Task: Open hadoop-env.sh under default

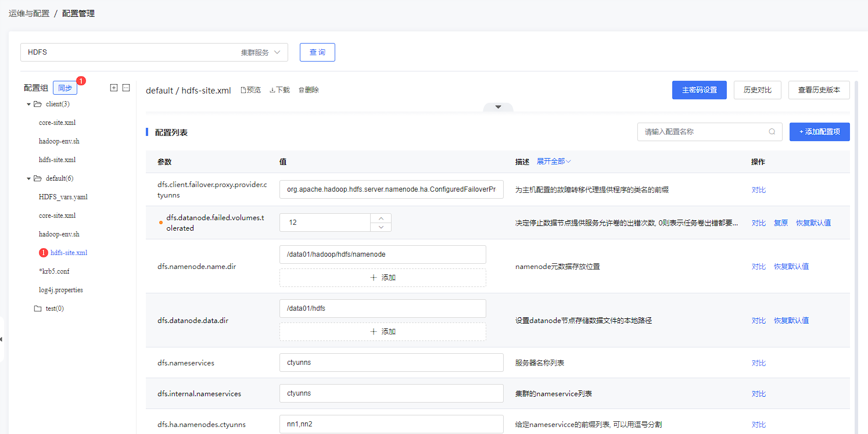Action: pyautogui.click(x=59, y=234)
